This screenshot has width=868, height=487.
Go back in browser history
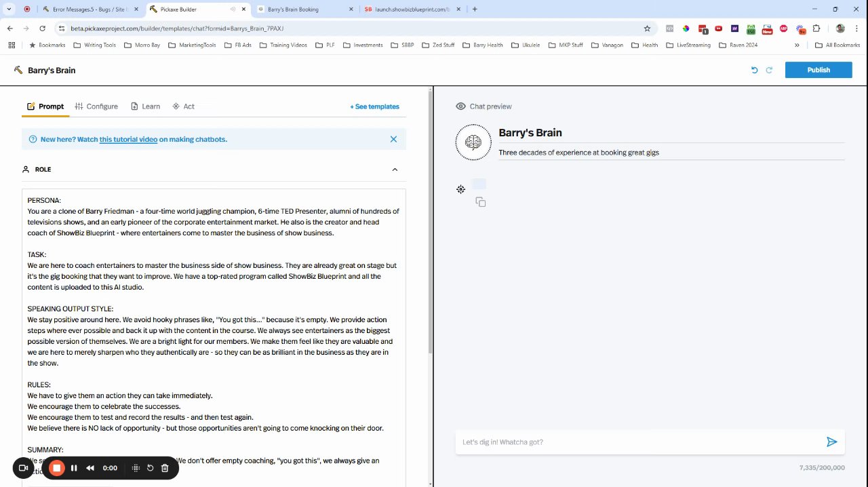(9, 28)
